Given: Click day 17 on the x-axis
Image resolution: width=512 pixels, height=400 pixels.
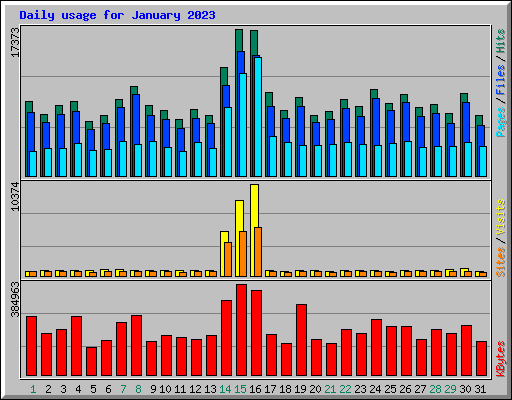Looking at the screenshot, I should pyautogui.click(x=270, y=389).
